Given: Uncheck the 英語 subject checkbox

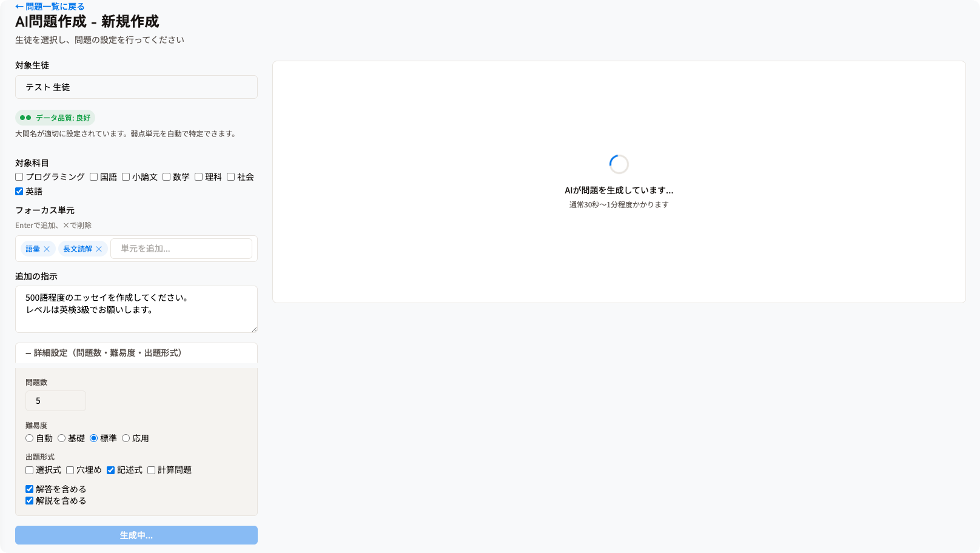Looking at the screenshot, I should pyautogui.click(x=19, y=192).
